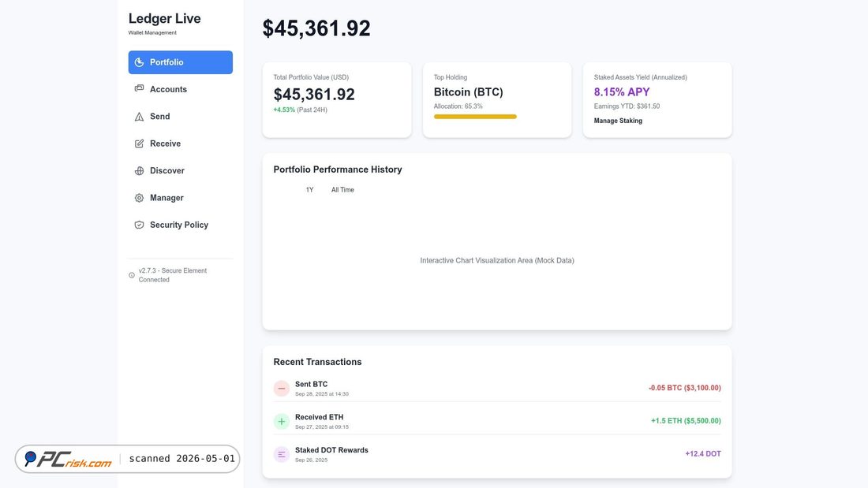Click the -0.05 BTC ($3,100.00) amount
Viewport: 868px width, 488px height.
[685, 388]
